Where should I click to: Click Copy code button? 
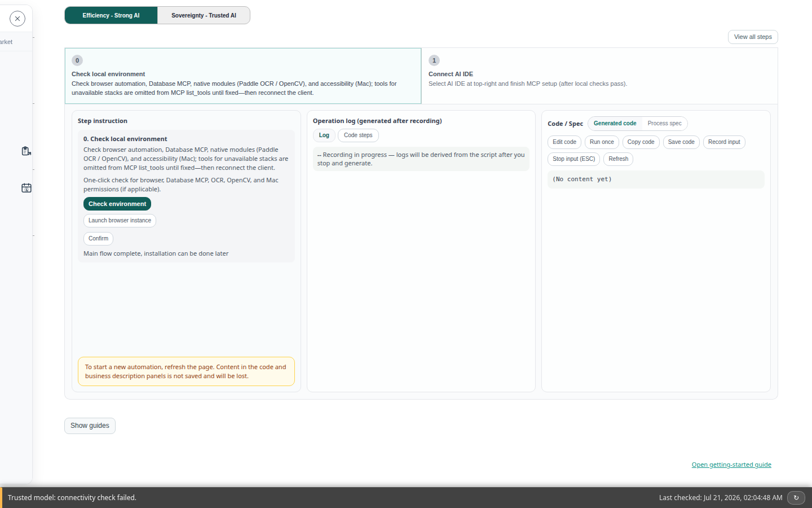click(641, 142)
